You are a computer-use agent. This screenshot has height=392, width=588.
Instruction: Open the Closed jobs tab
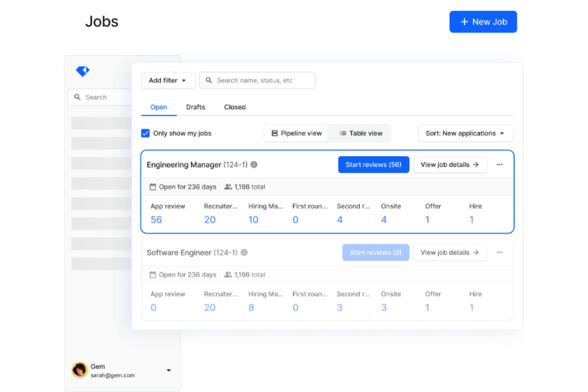(234, 107)
